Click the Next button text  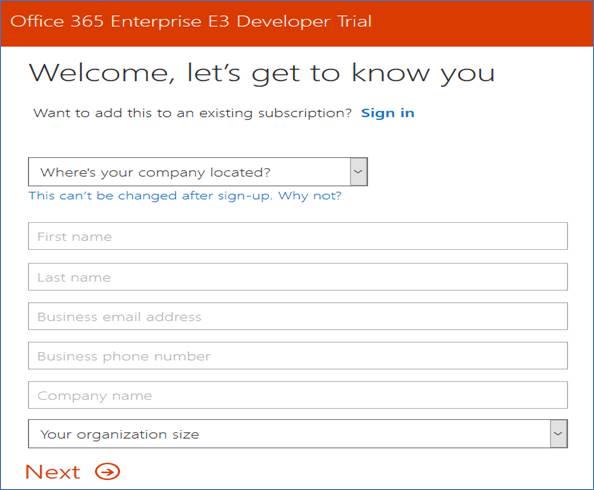pos(53,472)
